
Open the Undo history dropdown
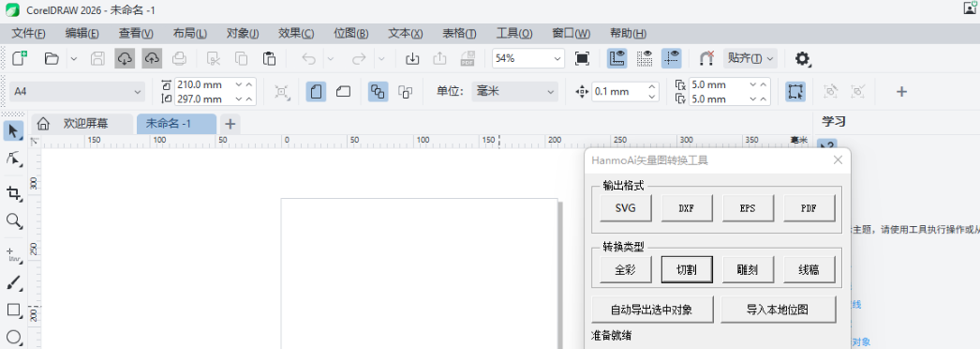coord(332,59)
